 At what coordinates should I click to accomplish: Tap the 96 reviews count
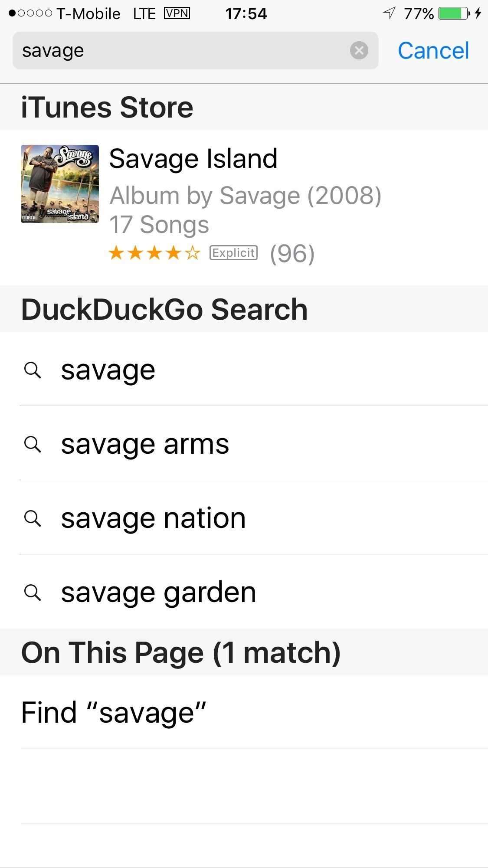(292, 254)
